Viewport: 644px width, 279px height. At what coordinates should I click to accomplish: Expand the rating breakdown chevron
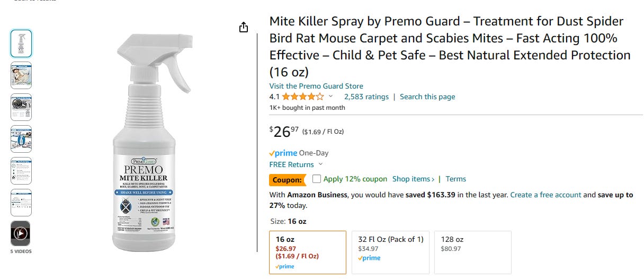click(331, 97)
